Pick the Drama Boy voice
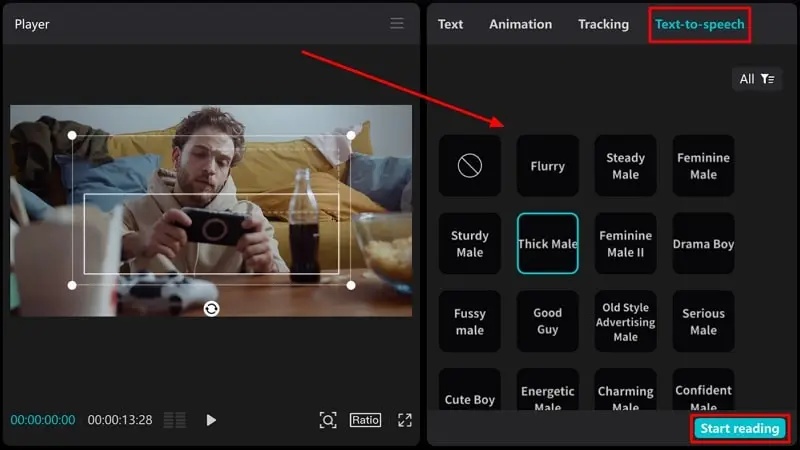The height and width of the screenshot is (450, 800). click(703, 244)
